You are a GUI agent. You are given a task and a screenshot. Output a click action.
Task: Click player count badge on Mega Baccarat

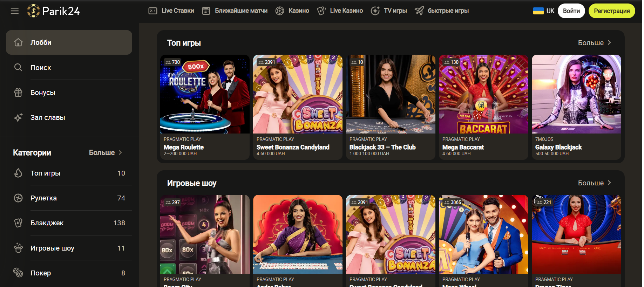(451, 62)
